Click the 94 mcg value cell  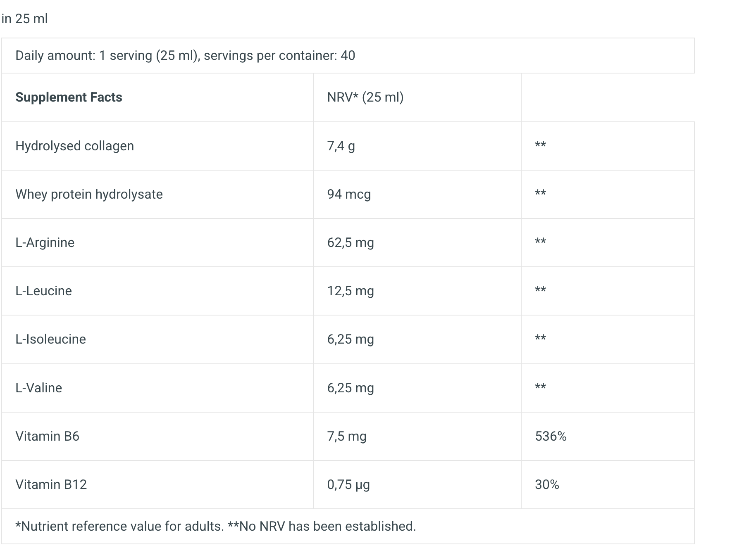349,195
